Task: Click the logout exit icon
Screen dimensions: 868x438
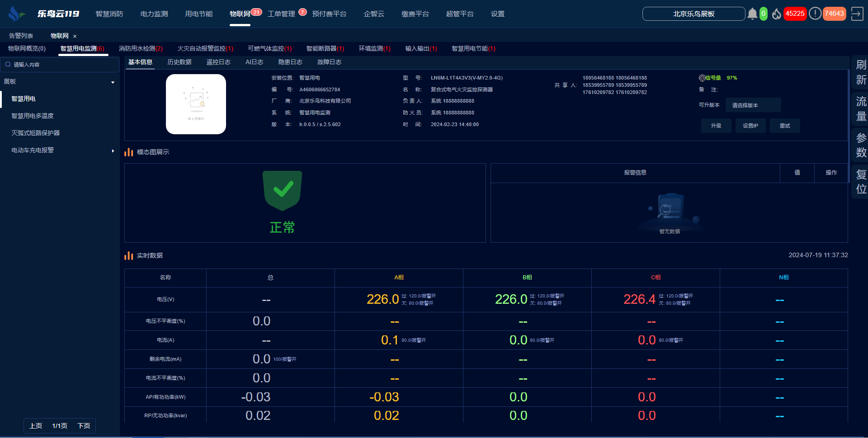Action: point(857,14)
